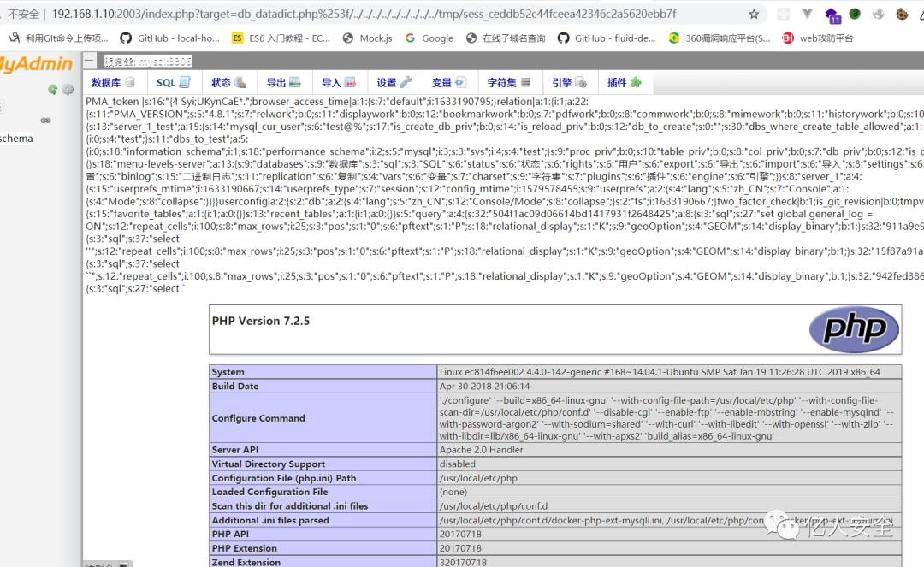
Task: Click the gray globe extension icon
Action: pyautogui.click(x=878, y=15)
